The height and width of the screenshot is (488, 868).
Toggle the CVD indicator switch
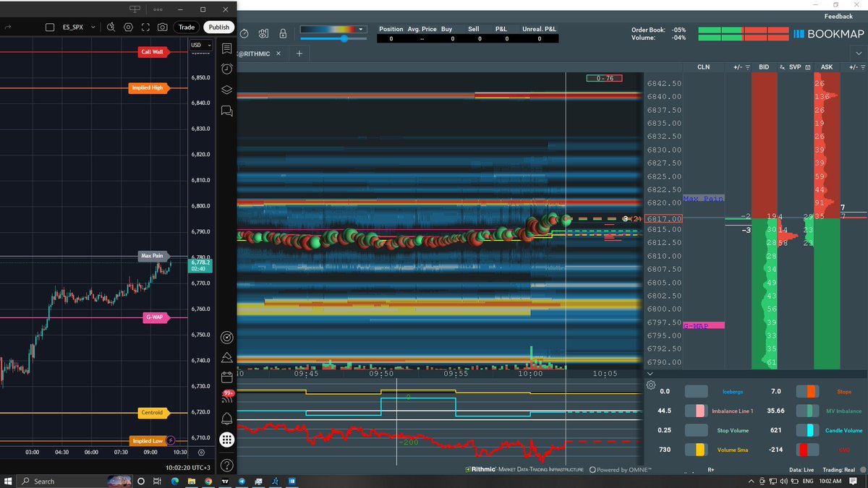(807, 450)
